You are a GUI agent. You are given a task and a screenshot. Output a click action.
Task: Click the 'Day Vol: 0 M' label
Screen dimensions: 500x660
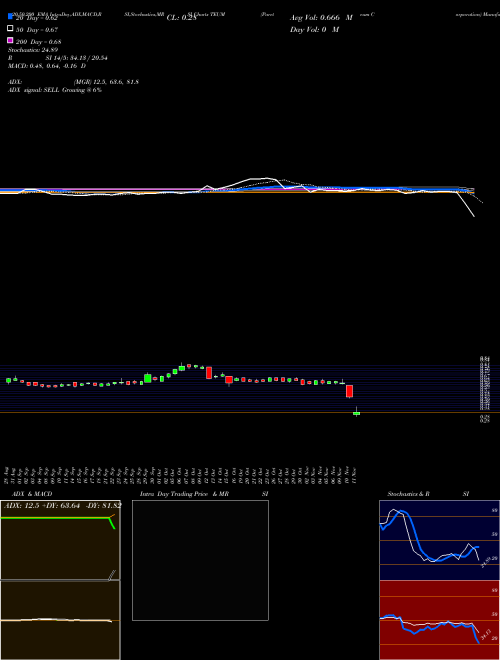click(314, 29)
